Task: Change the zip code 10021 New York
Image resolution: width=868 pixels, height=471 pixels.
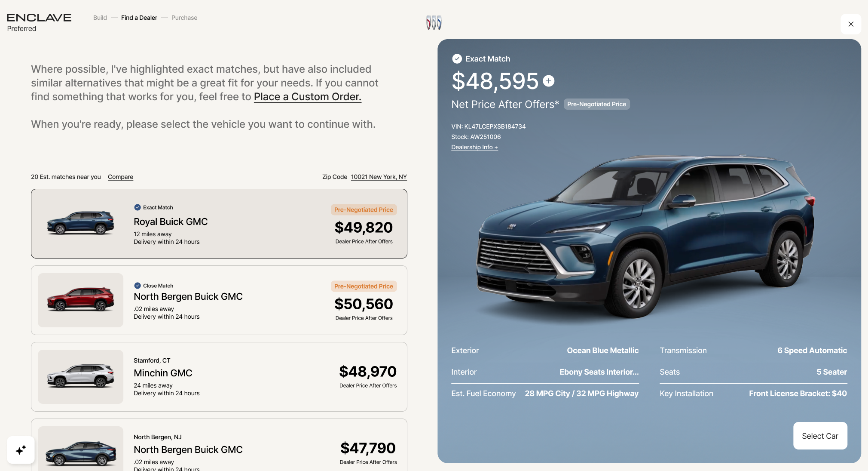Action: [x=379, y=177]
